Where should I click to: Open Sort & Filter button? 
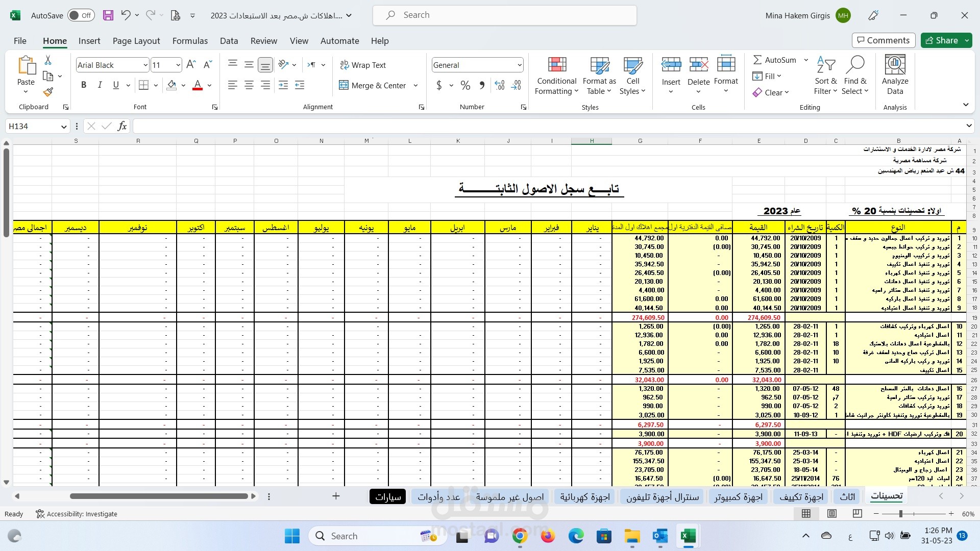pyautogui.click(x=825, y=76)
